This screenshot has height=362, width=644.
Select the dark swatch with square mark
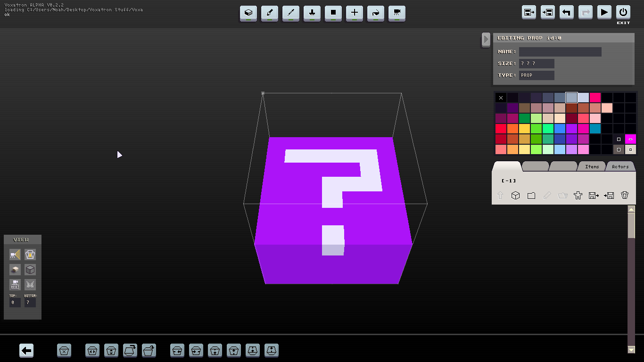tap(619, 139)
